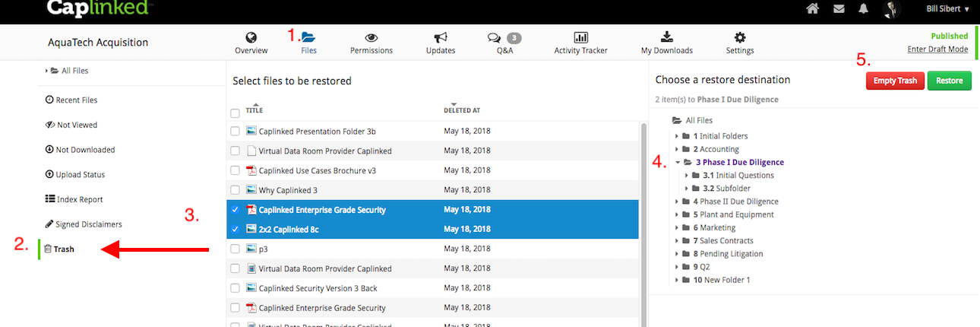
Task: Open the notifications bell
Action: (x=864, y=9)
